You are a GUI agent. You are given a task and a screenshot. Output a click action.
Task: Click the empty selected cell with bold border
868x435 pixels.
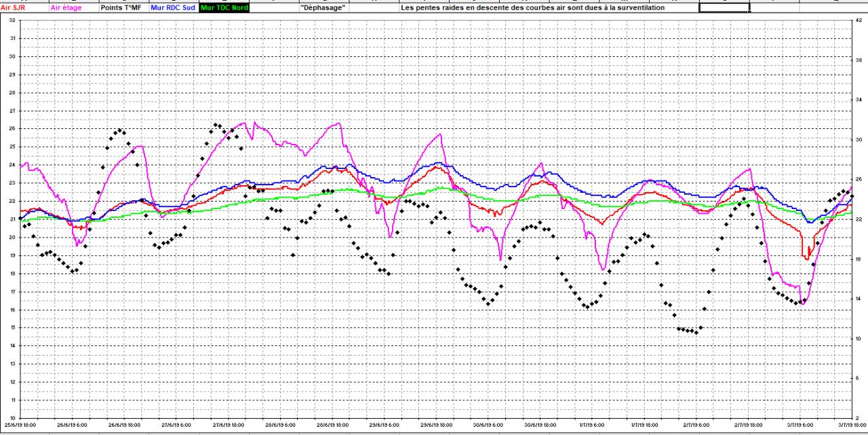point(724,7)
